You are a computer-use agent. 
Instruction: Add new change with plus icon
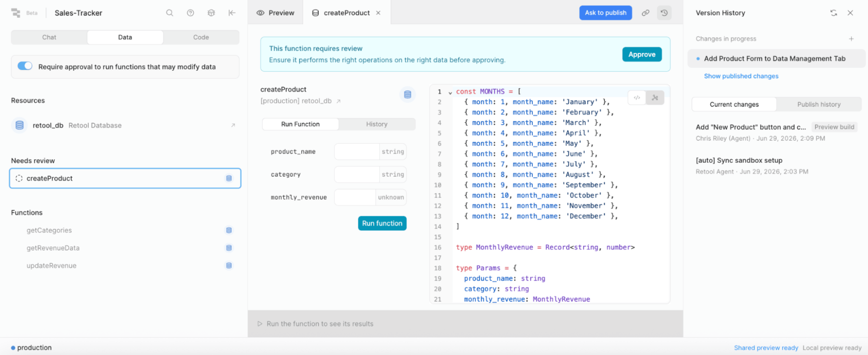(852, 39)
